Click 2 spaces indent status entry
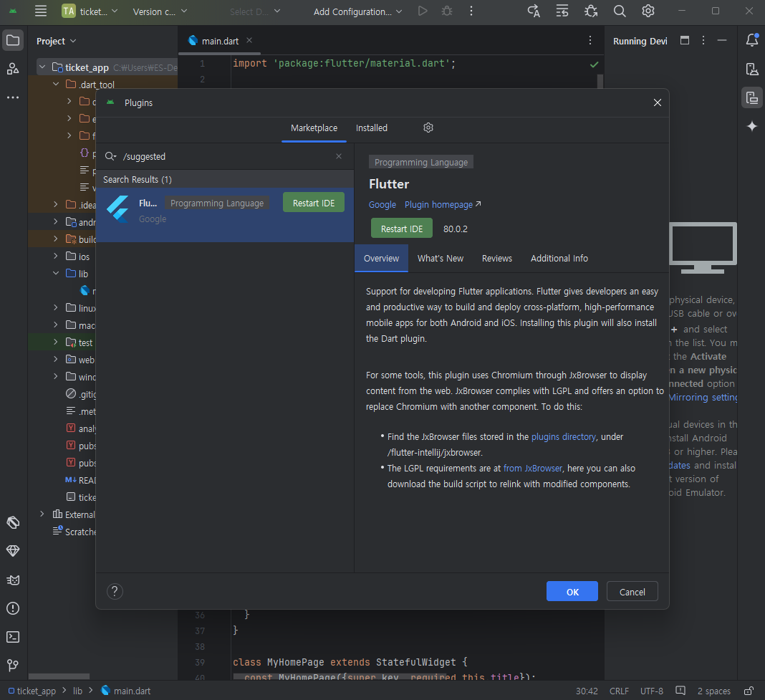765x700 pixels. 713,691
